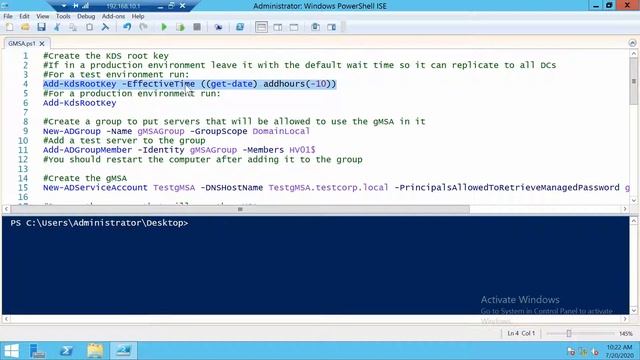Click in the PowerShell console prompt
Screen dimensions: 640x360
(99, 223)
